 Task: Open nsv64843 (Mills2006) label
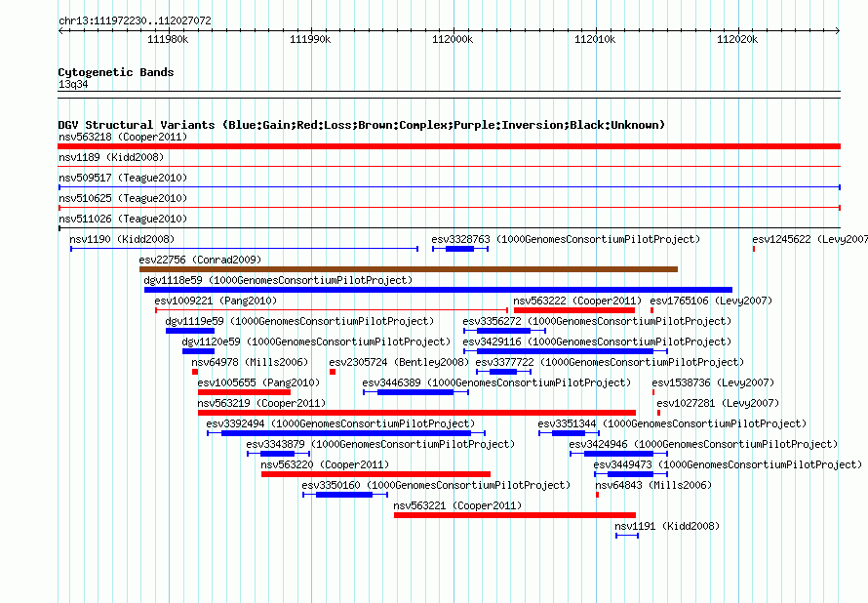[653, 485]
